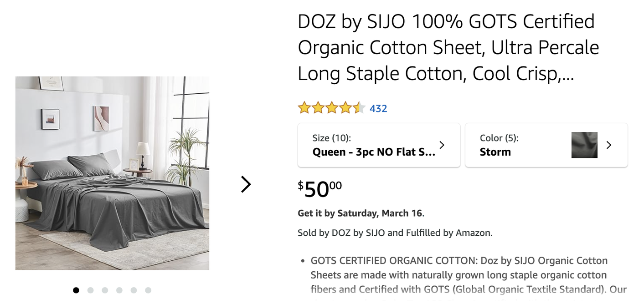Open the Size (10) options dropdown
This screenshot has width=644, height=304.
[x=378, y=145]
